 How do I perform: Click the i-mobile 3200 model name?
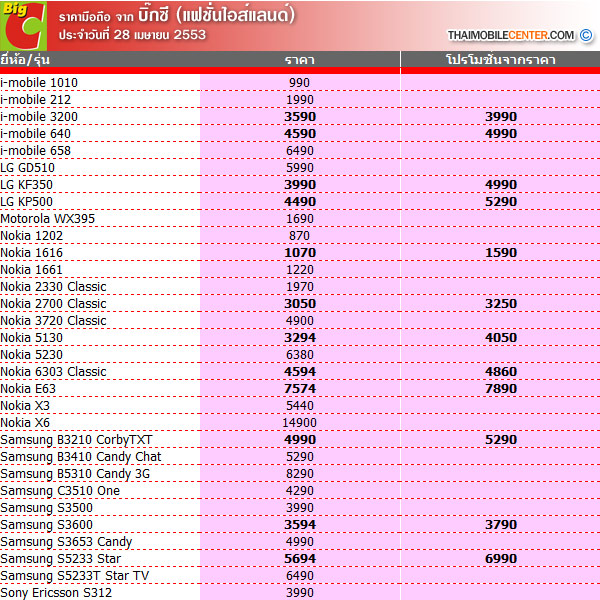[39, 117]
